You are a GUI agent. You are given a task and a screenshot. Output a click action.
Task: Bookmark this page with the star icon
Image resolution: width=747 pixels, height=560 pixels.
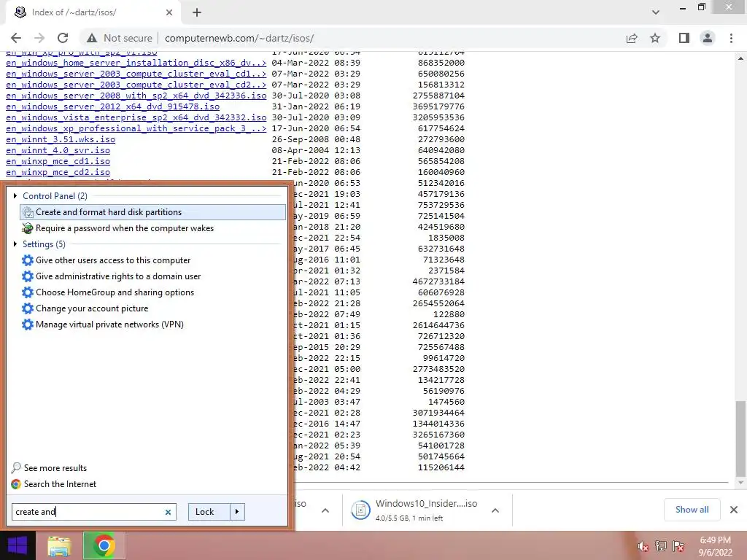pyautogui.click(x=655, y=38)
